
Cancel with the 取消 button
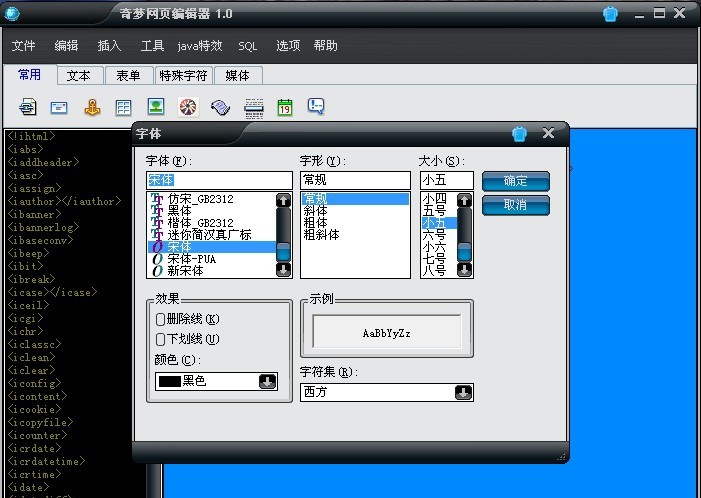tap(516, 205)
